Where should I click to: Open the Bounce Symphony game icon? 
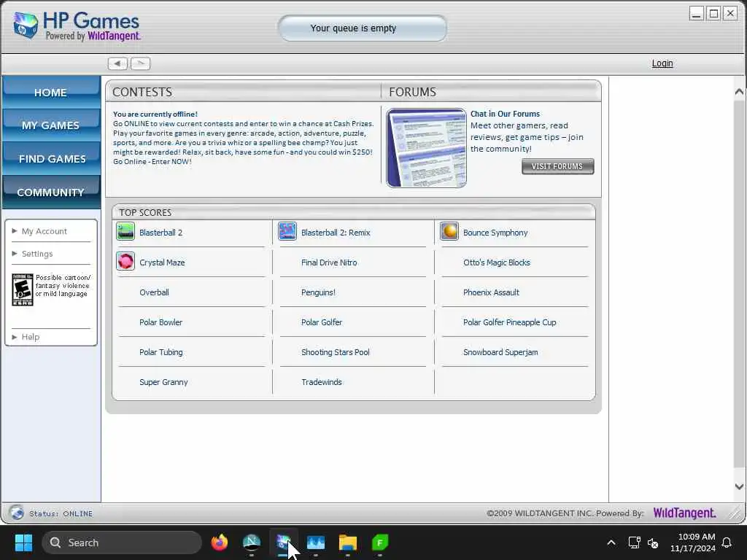449,232
